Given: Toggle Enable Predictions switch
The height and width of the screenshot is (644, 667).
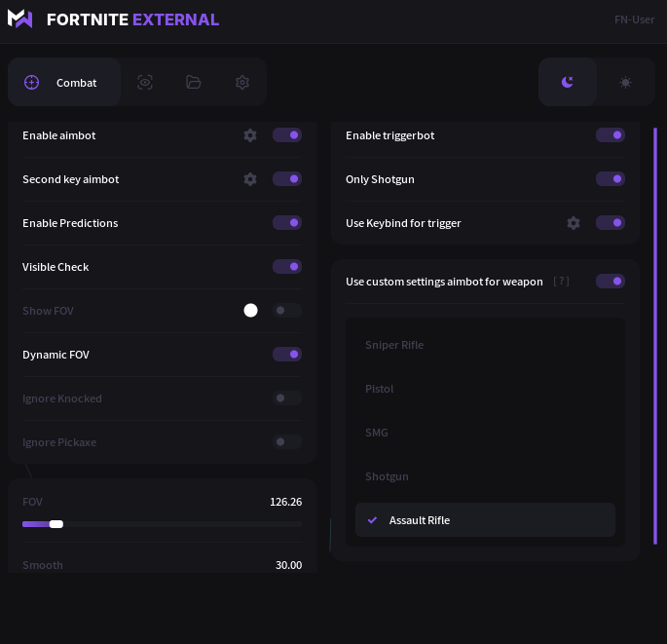Looking at the screenshot, I should coord(287,222).
